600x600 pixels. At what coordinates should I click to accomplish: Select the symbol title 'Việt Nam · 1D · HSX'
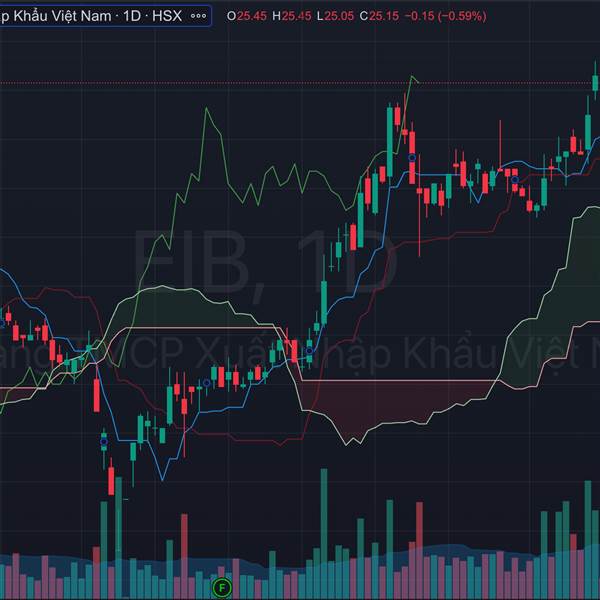click(x=118, y=16)
